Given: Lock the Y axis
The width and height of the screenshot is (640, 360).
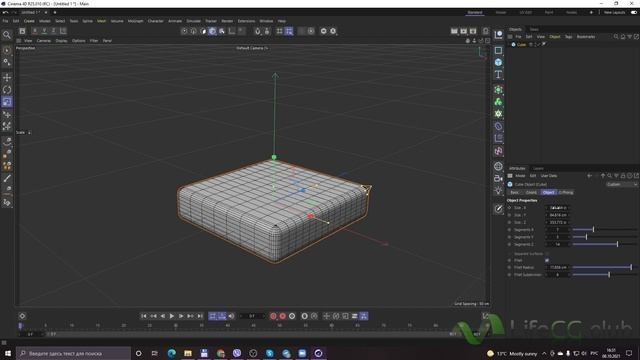Looking at the screenshot, I should [x=44, y=31].
